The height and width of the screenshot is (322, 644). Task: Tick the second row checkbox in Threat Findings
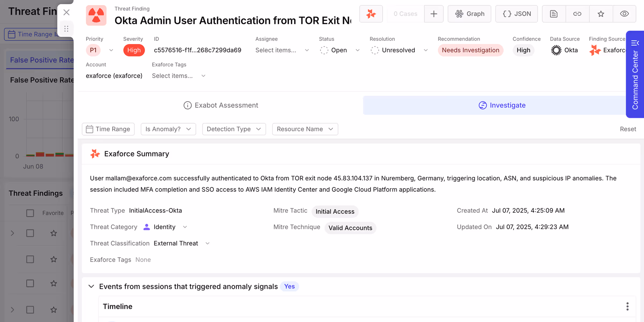(30, 259)
